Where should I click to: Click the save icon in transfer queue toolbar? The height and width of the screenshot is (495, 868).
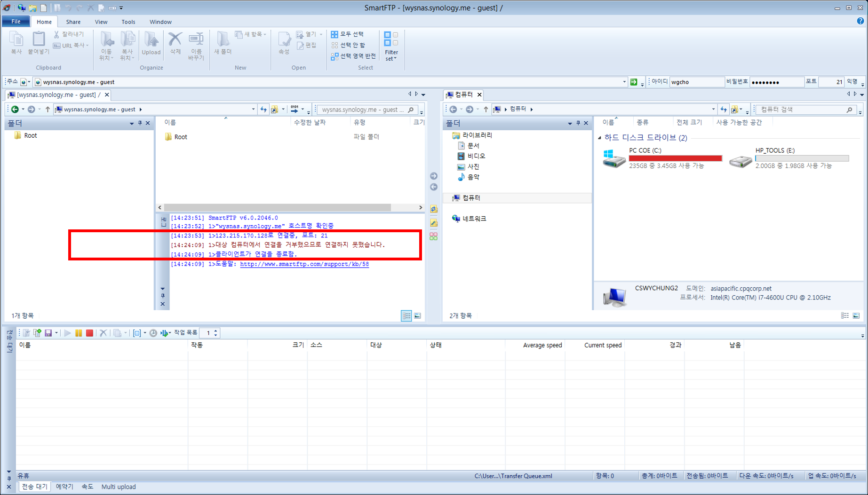(x=48, y=333)
